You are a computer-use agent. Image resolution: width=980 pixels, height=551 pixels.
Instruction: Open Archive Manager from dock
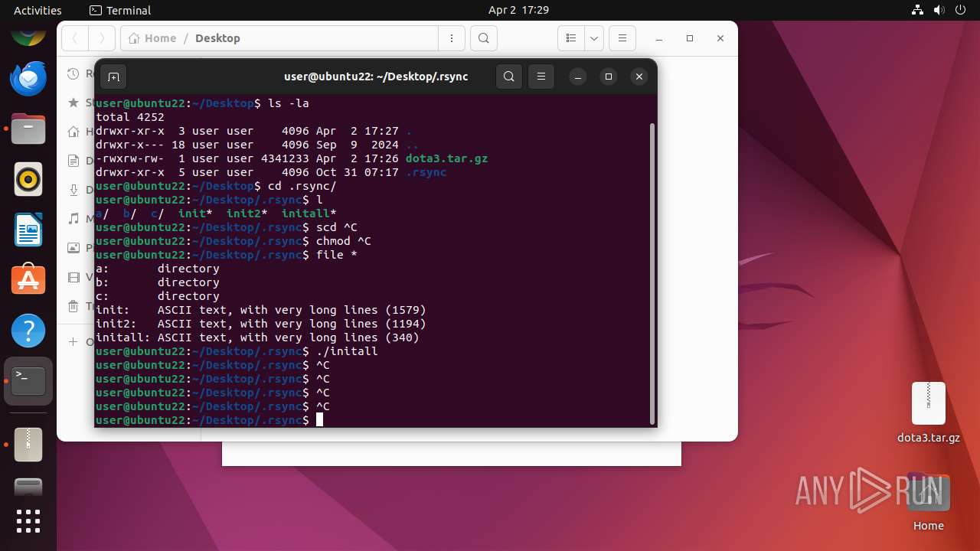click(28, 444)
